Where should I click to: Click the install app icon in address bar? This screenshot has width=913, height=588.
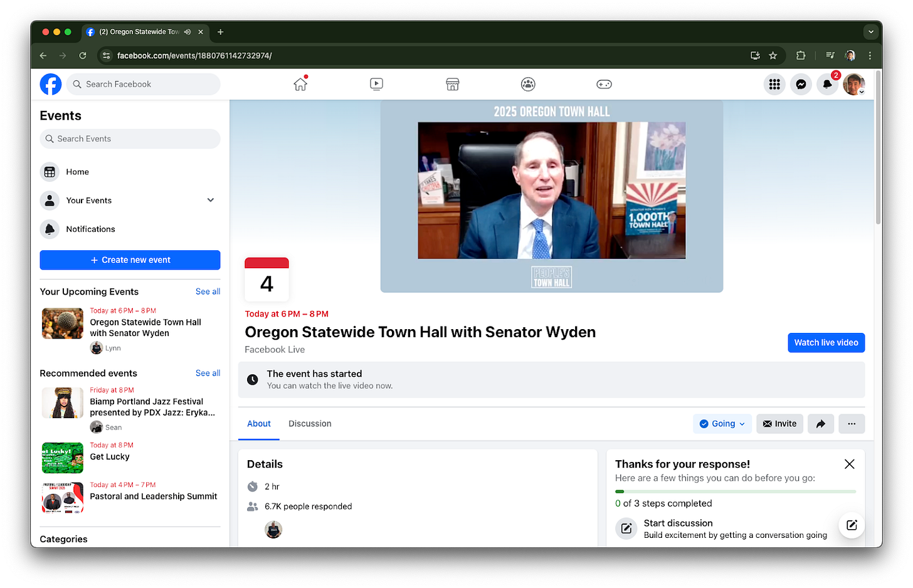point(755,56)
